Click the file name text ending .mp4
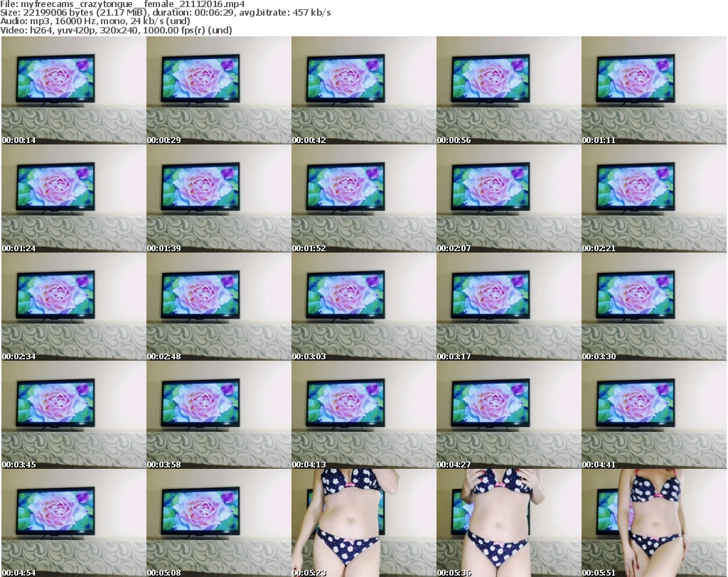Viewport: 728px width, 577px height. [x=133, y=4]
